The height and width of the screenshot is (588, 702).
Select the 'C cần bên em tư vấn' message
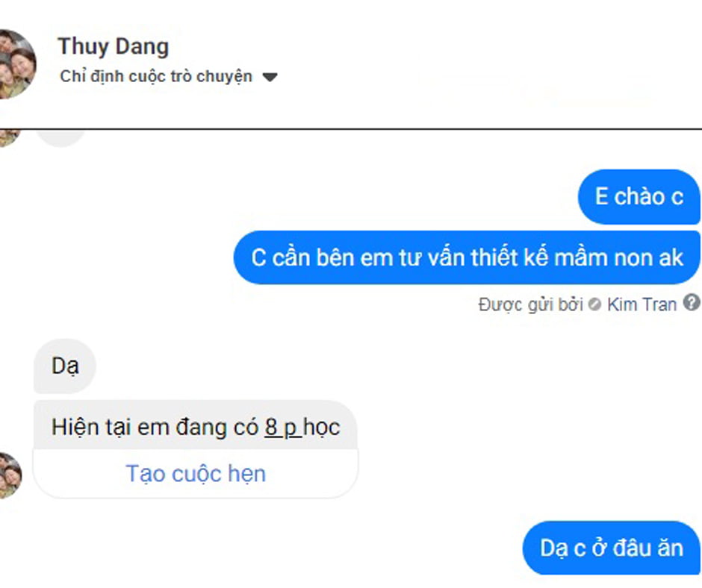tap(467, 257)
